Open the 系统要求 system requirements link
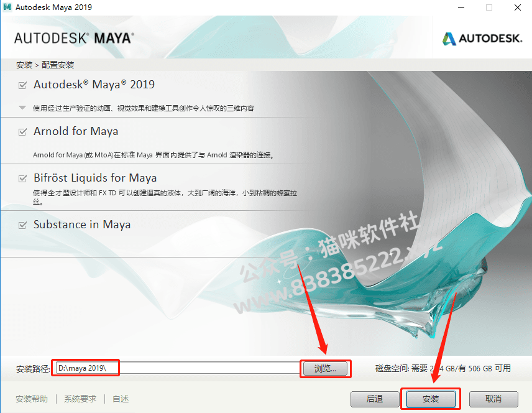 [80, 399]
